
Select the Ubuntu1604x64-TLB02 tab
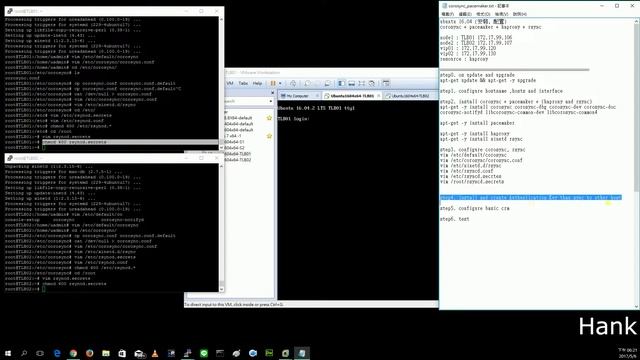pos(410,96)
